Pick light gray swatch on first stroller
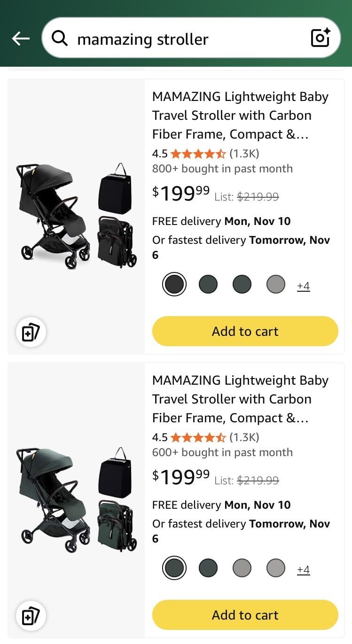This screenshot has width=352, height=644. (x=276, y=284)
